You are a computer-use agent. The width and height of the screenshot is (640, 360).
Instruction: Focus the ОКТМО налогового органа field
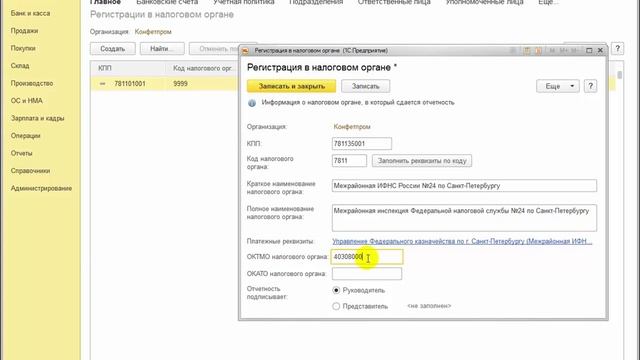[367, 257]
